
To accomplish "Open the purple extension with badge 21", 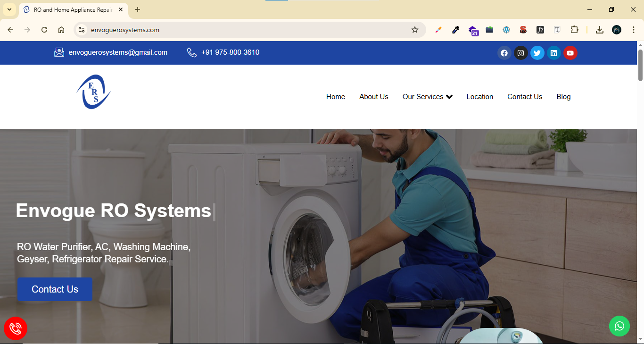I will [473, 31].
